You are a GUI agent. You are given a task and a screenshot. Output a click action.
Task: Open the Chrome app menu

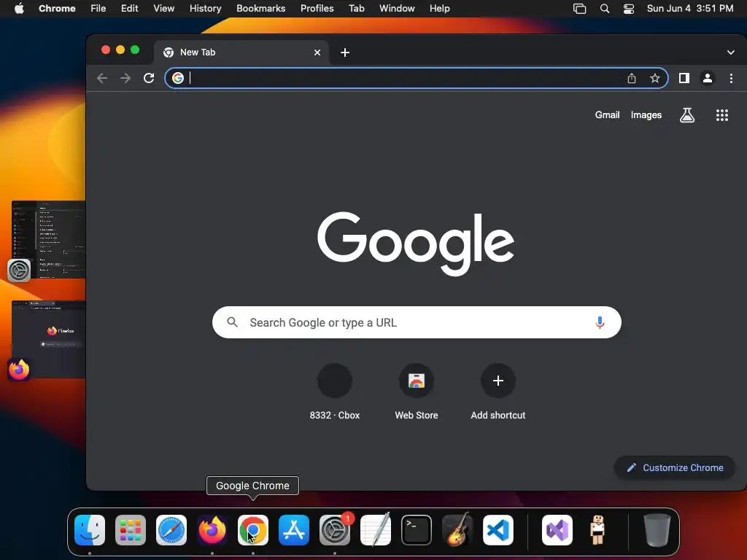click(x=57, y=8)
